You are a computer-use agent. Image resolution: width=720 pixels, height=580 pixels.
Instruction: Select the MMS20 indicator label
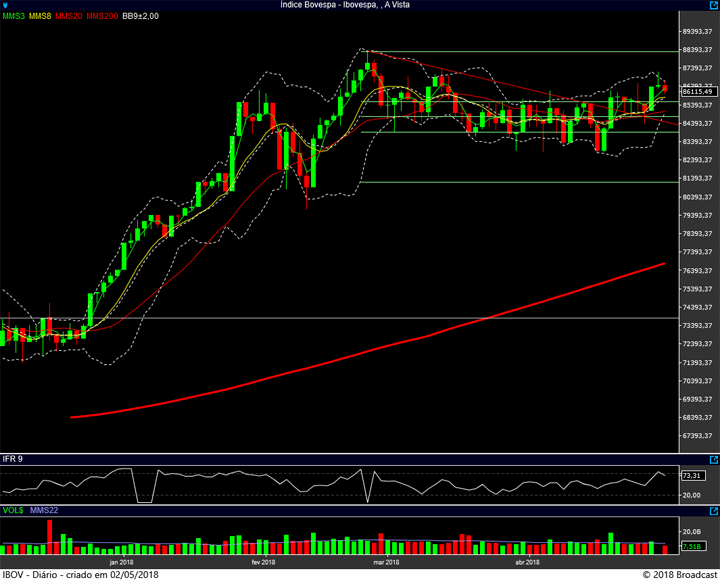pyautogui.click(x=69, y=17)
